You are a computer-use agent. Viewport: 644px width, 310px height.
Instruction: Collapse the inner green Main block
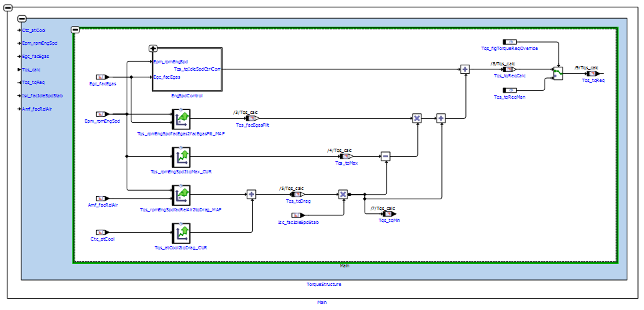[x=75, y=30]
